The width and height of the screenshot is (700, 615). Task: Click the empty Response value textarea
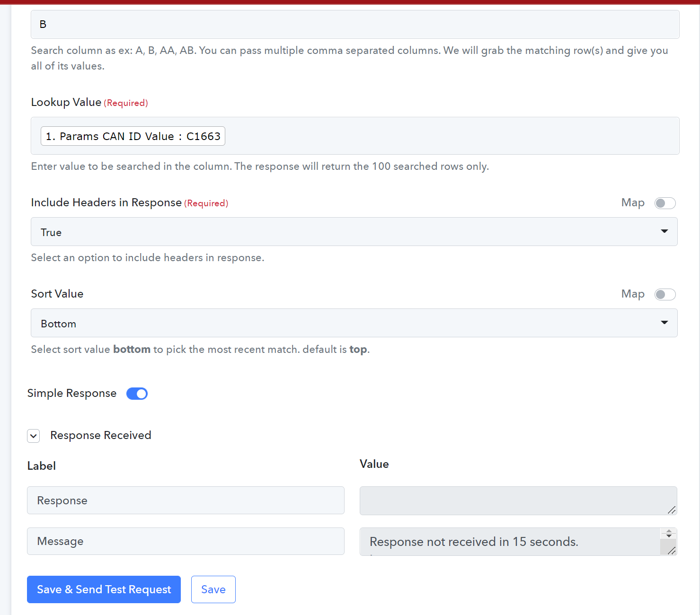[x=518, y=501]
